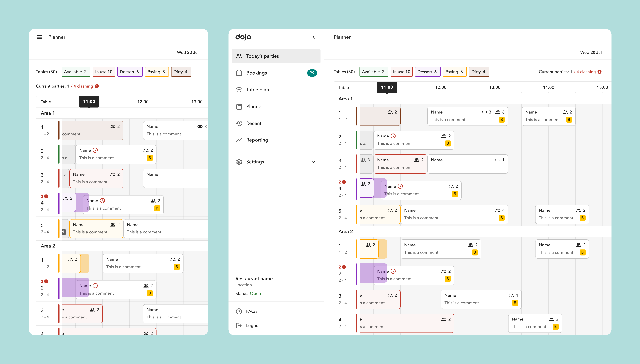
Task: Click the Reporting chart icon
Action: click(x=239, y=140)
